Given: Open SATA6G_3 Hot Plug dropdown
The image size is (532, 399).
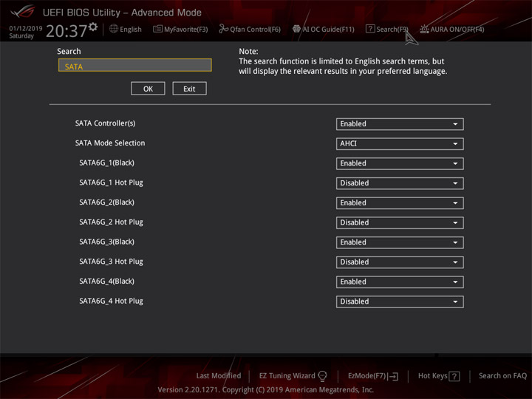Looking at the screenshot, I should (400, 262).
